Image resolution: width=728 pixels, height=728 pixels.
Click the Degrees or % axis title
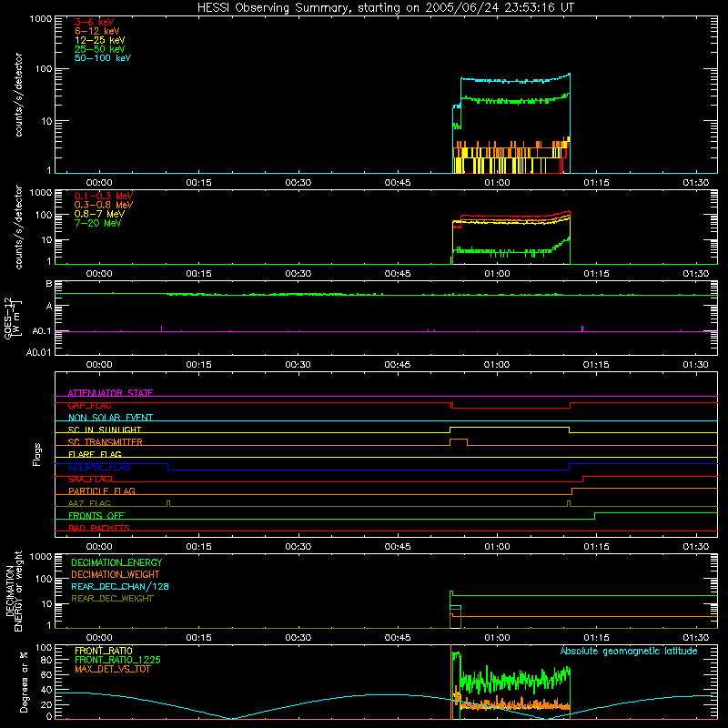coord(24,682)
